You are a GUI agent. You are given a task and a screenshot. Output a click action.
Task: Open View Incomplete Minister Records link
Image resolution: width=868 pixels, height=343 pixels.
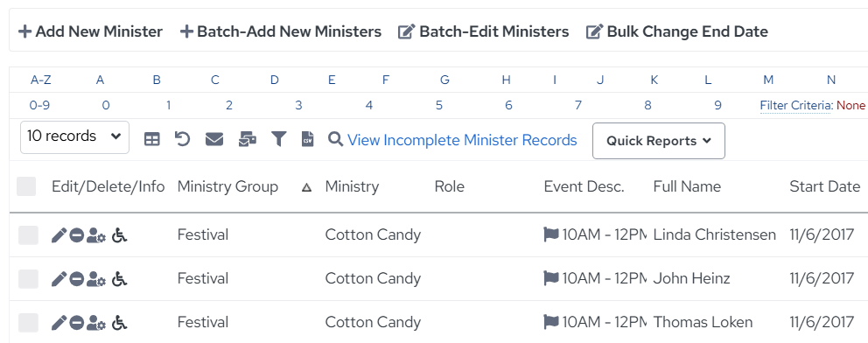[462, 140]
